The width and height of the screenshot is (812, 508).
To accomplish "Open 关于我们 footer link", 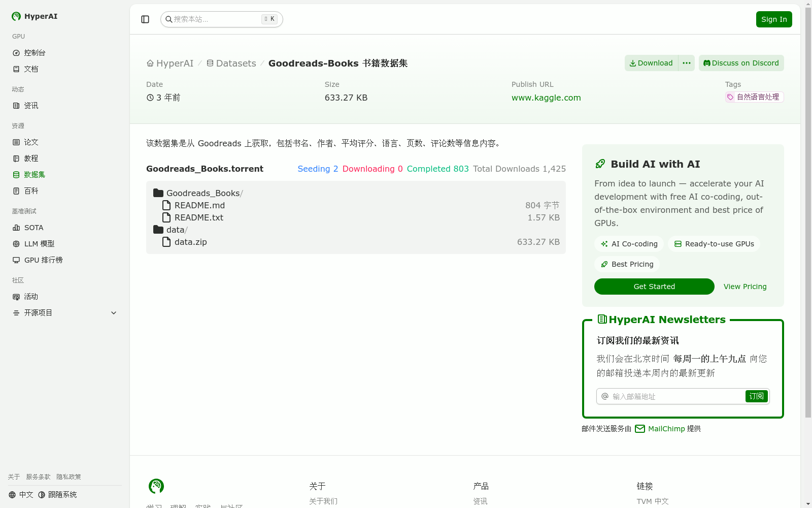I will [x=323, y=501].
